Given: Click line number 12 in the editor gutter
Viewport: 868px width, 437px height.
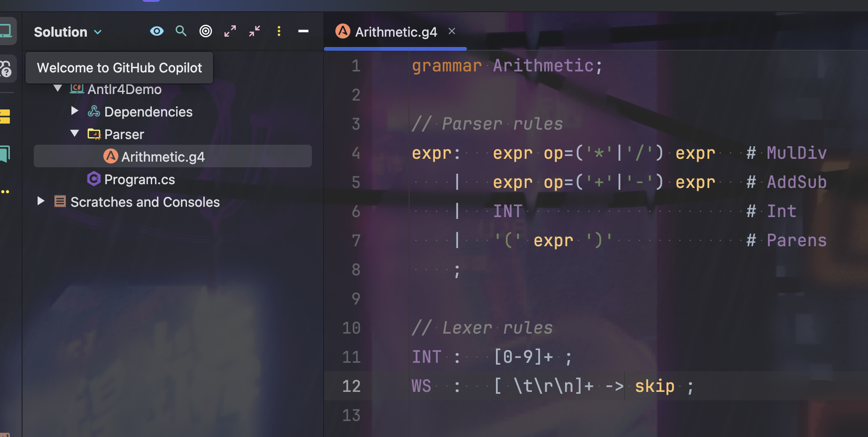Looking at the screenshot, I should (351, 386).
